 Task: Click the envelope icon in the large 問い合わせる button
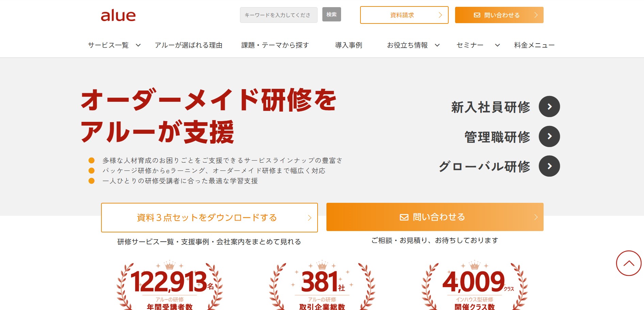[404, 217]
